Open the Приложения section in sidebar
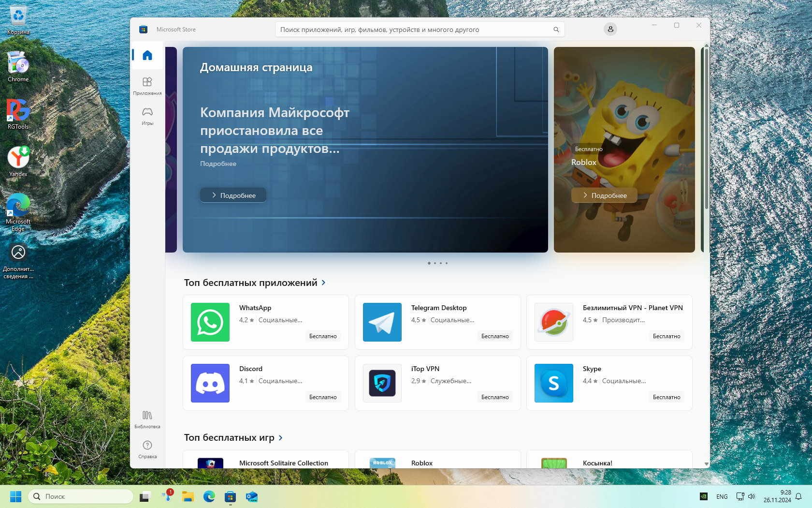This screenshot has width=812, height=508. pyautogui.click(x=147, y=86)
